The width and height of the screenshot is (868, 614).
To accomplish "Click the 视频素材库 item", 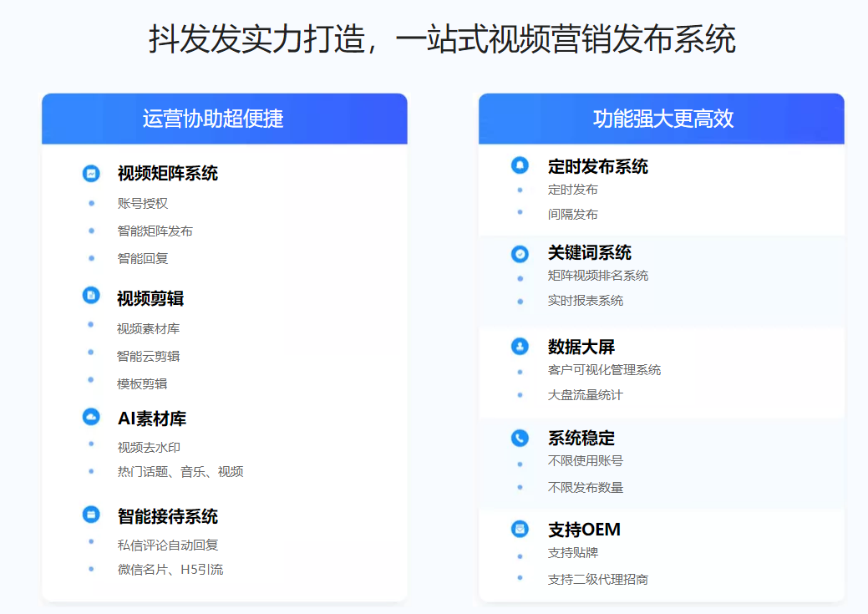I will coord(149,329).
